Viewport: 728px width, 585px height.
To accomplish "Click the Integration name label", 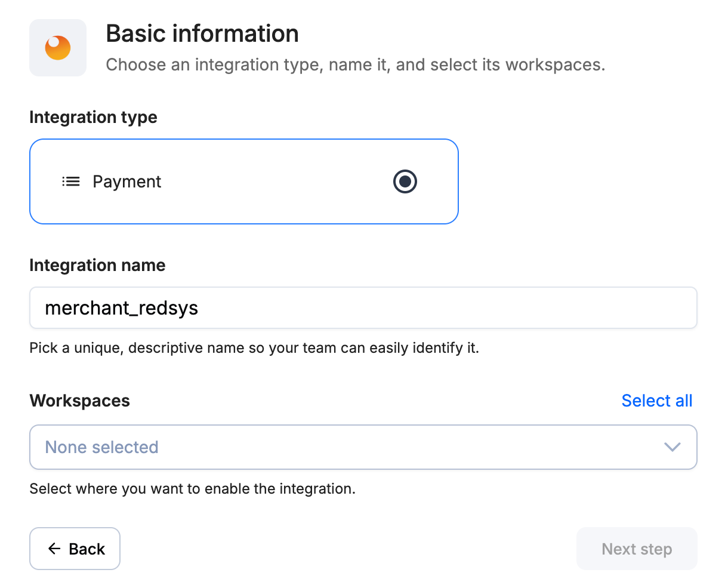I will [x=97, y=265].
